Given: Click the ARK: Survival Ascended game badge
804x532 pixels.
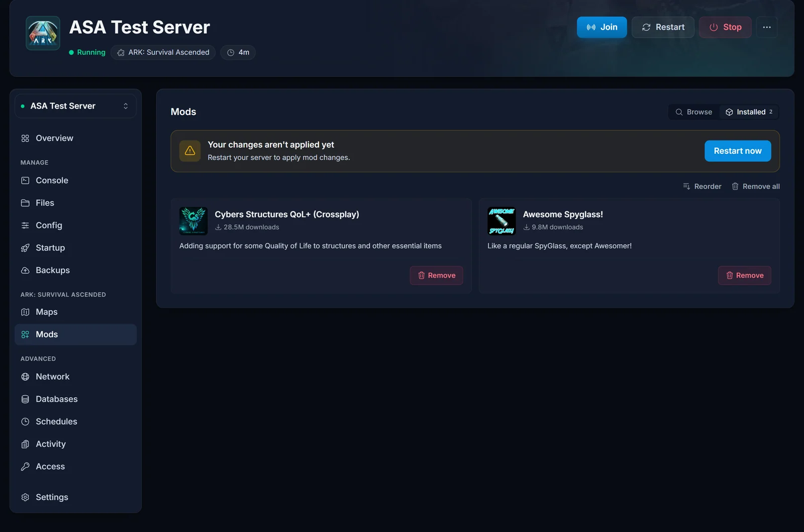Looking at the screenshot, I should [163, 52].
